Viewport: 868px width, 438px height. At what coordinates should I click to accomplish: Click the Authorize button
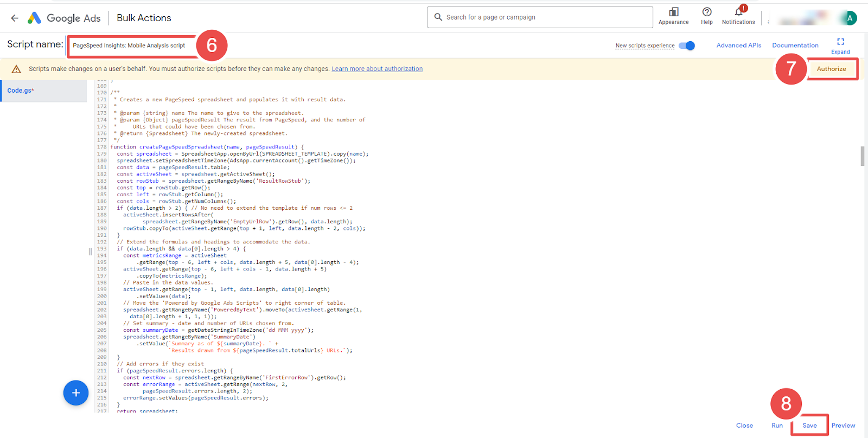coord(831,69)
